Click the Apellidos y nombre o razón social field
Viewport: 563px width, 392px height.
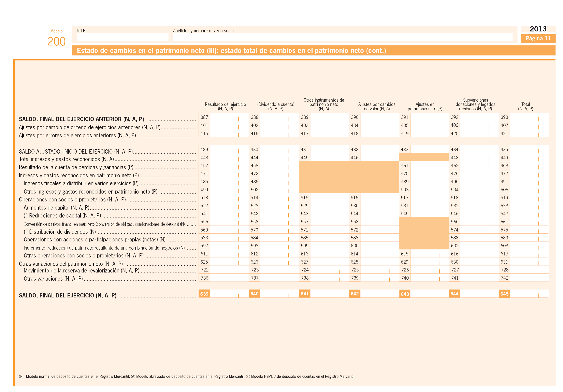(x=343, y=37)
